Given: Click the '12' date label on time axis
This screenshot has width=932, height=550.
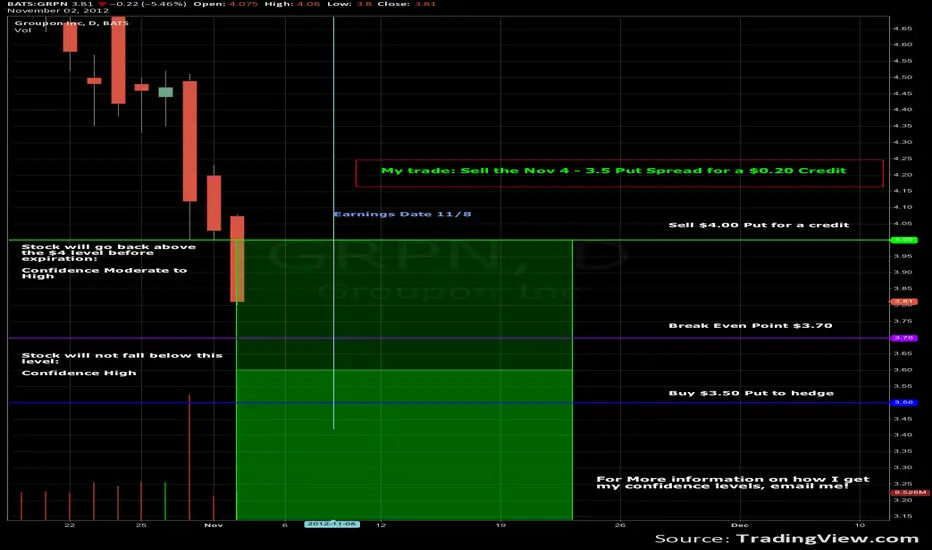Looking at the screenshot, I should click(381, 525).
